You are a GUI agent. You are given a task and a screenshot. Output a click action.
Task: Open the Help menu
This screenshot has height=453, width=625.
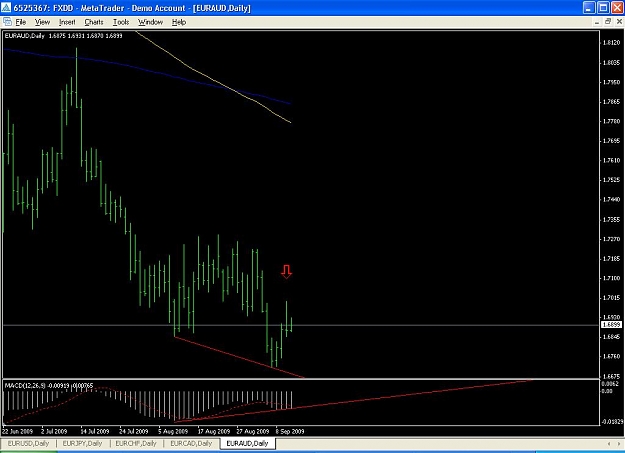click(179, 22)
